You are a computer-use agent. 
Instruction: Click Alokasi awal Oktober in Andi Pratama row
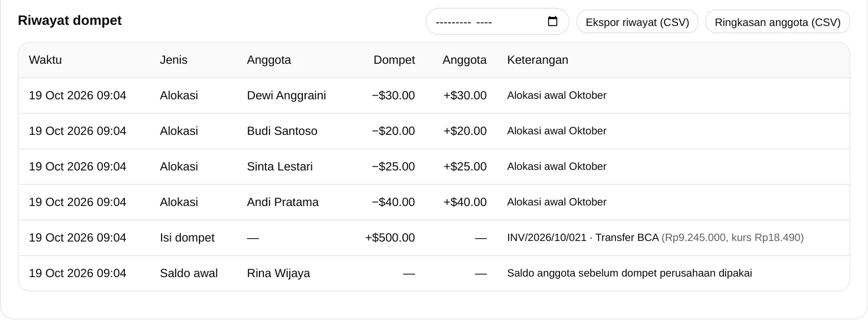pos(557,202)
